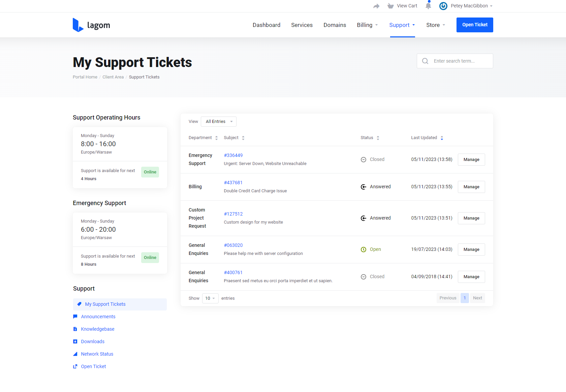This screenshot has width=566, height=392.
Task: Expand the Store menu dropdown
Action: (436, 25)
